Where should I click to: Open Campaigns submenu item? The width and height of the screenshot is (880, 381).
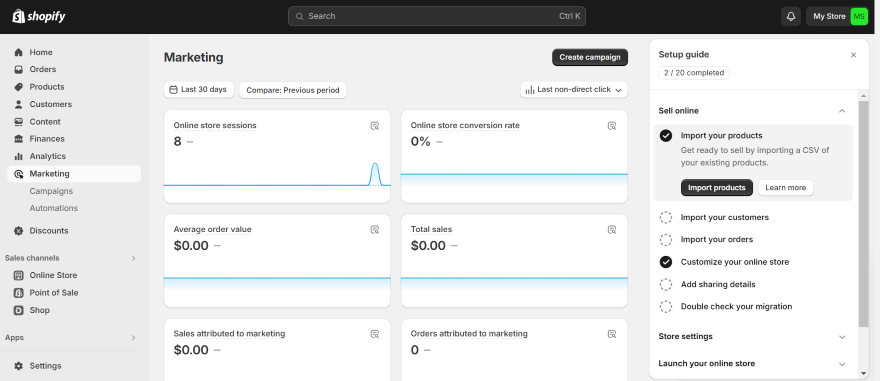[x=51, y=191]
